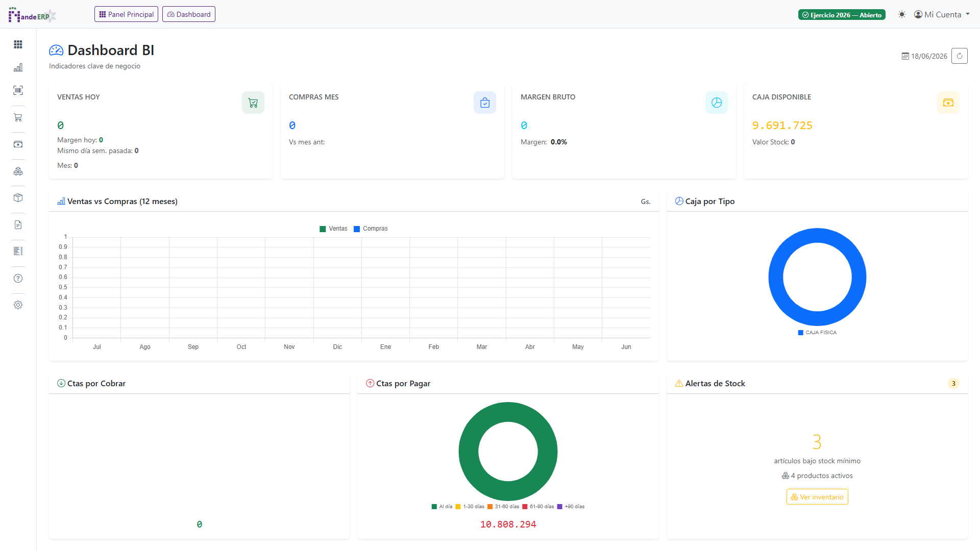This screenshot has height=551, width=980.
Task: Open the ledger list sidebar icon
Action: point(18,251)
